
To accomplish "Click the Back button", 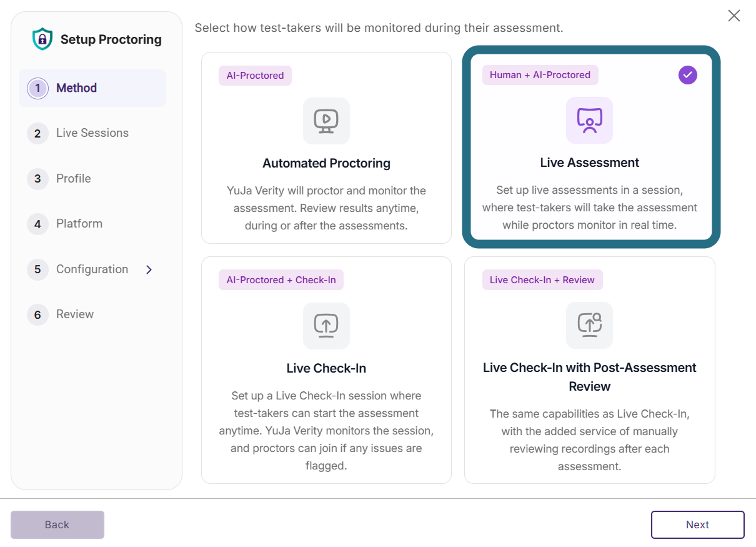I will click(x=57, y=525).
